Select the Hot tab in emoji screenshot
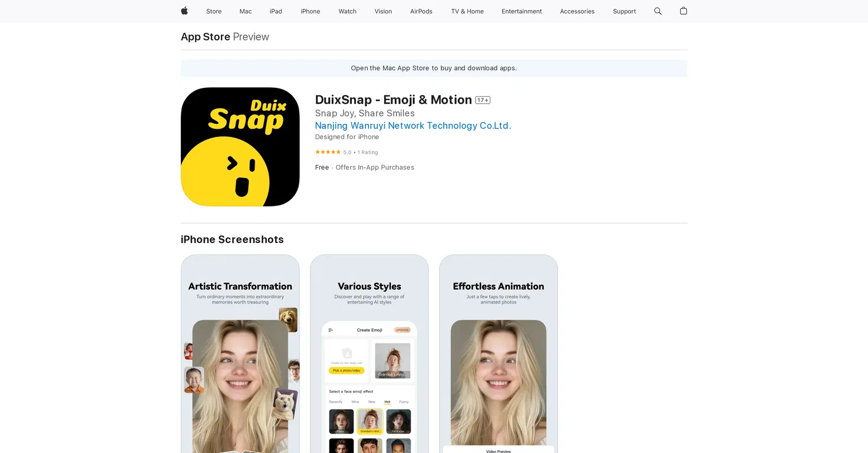The height and width of the screenshot is (453, 868). coord(387,402)
